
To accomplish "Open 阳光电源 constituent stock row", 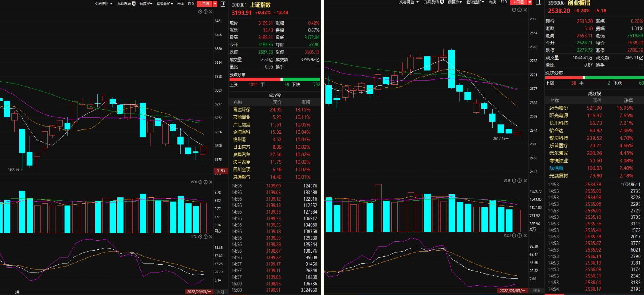I will (594, 115).
